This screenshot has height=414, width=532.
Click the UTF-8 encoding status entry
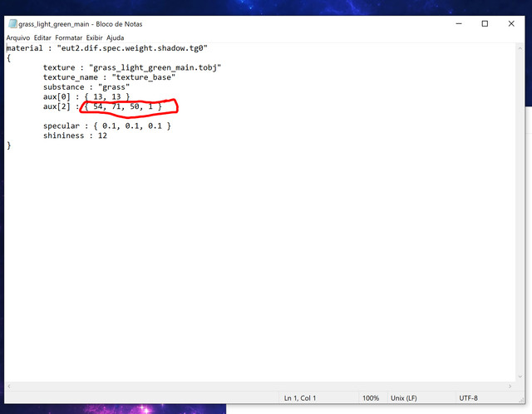(468, 398)
